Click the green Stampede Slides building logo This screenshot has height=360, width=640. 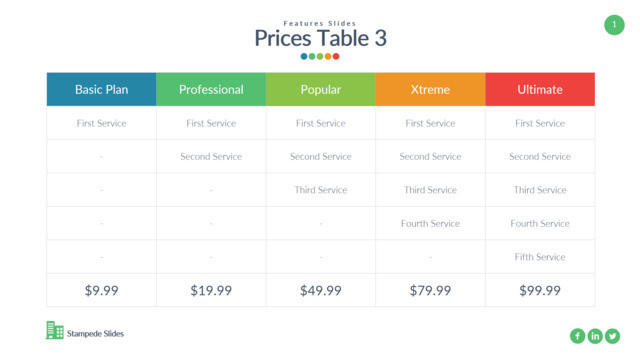pyautogui.click(x=55, y=330)
